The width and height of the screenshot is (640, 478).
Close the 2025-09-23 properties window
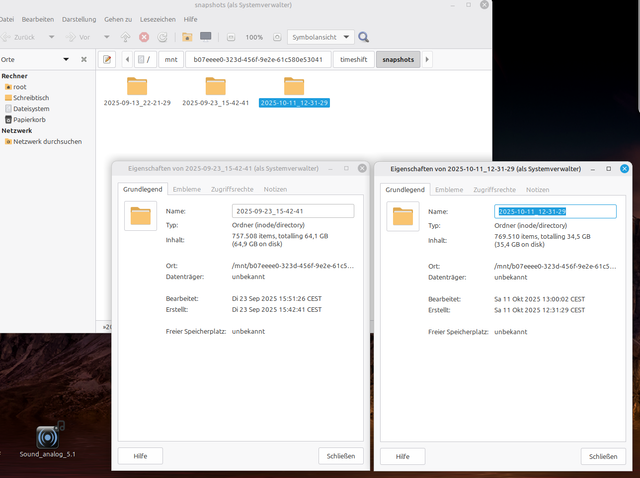click(x=362, y=168)
